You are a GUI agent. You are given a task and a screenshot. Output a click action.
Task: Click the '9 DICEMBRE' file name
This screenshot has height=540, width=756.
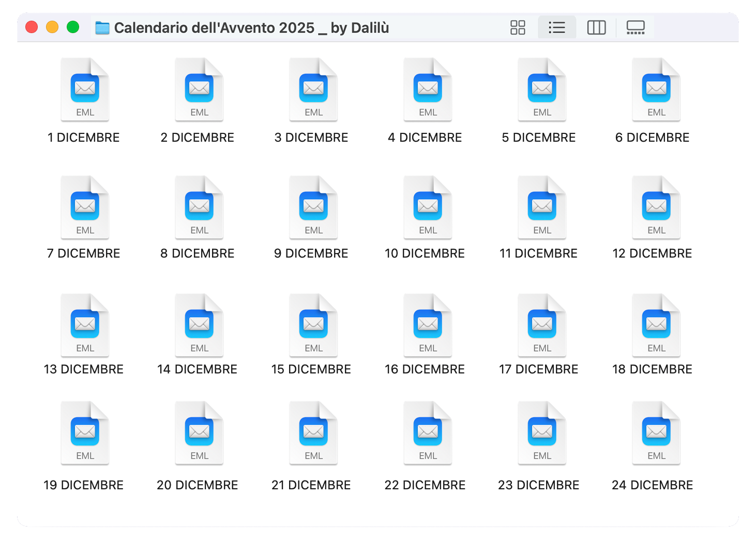pyautogui.click(x=311, y=253)
